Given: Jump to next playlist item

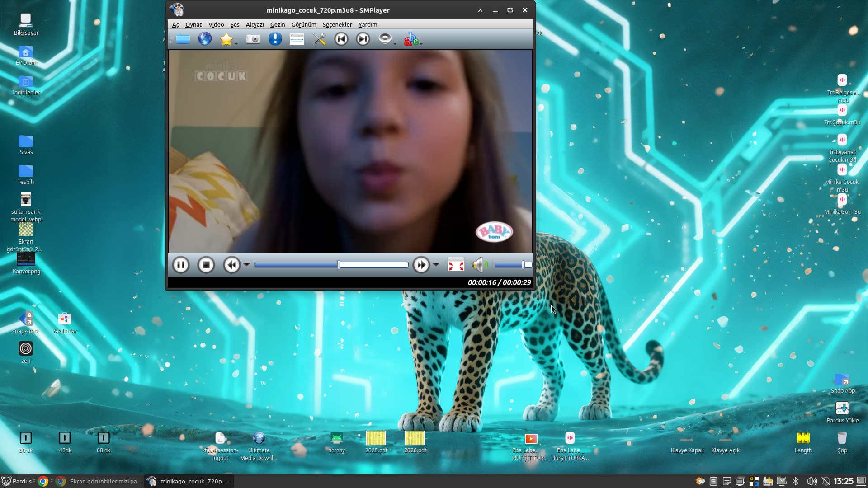Looking at the screenshot, I should click(363, 39).
